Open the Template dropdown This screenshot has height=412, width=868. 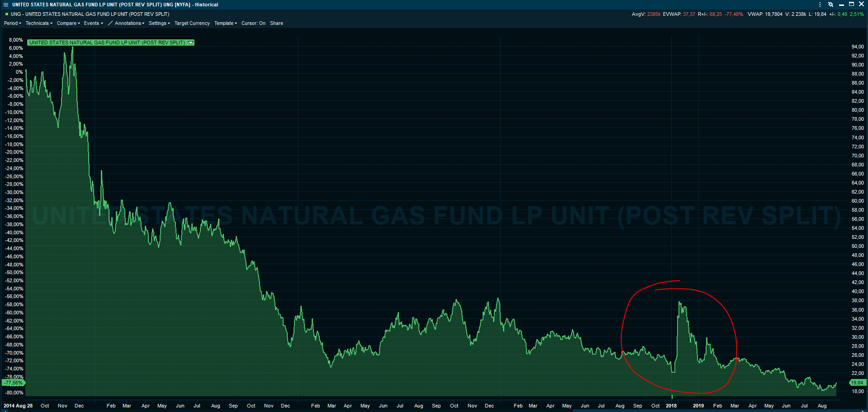[226, 23]
